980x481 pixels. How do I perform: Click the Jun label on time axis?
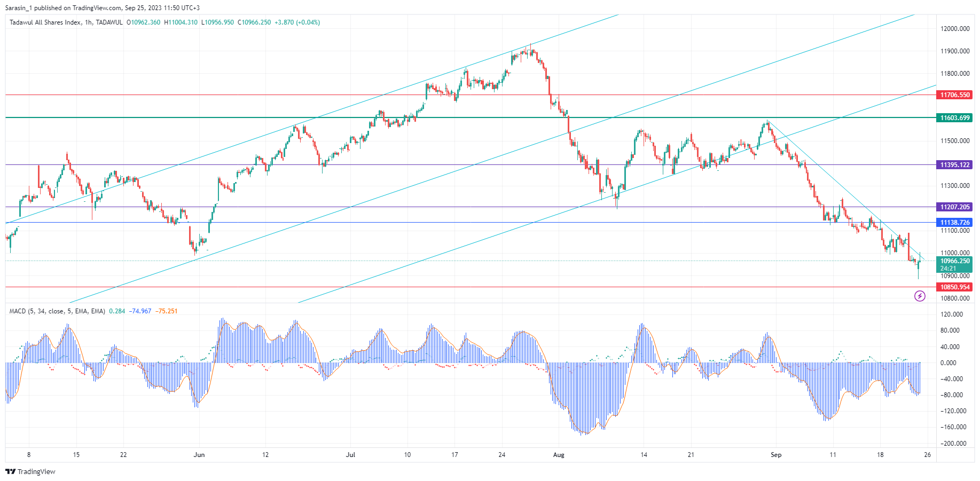point(199,455)
